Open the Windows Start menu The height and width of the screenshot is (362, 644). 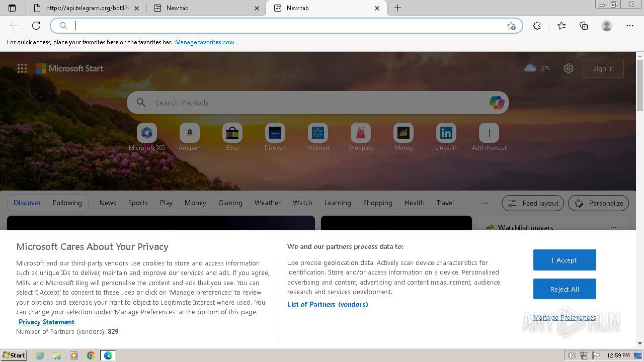(14, 355)
